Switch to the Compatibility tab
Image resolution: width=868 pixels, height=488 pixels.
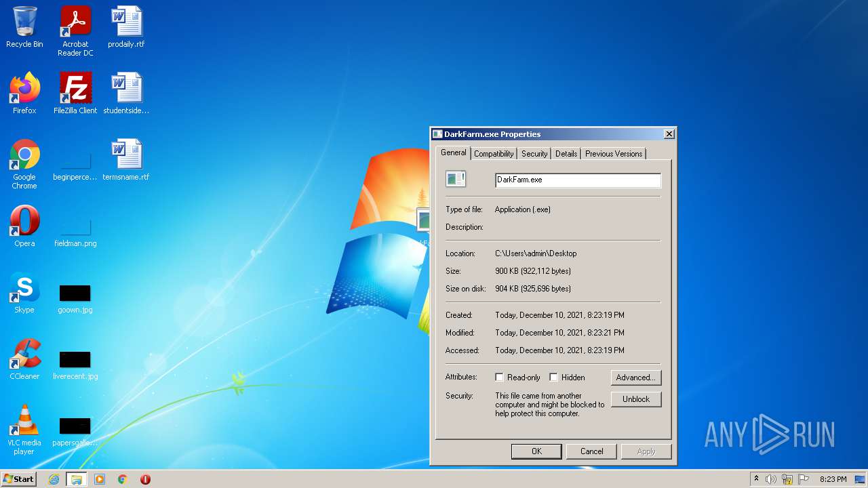click(494, 154)
